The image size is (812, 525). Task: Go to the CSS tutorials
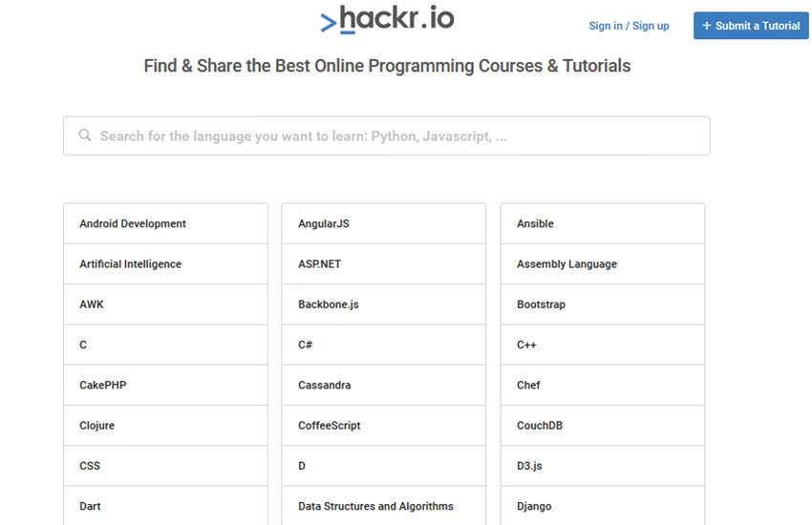[90, 466]
